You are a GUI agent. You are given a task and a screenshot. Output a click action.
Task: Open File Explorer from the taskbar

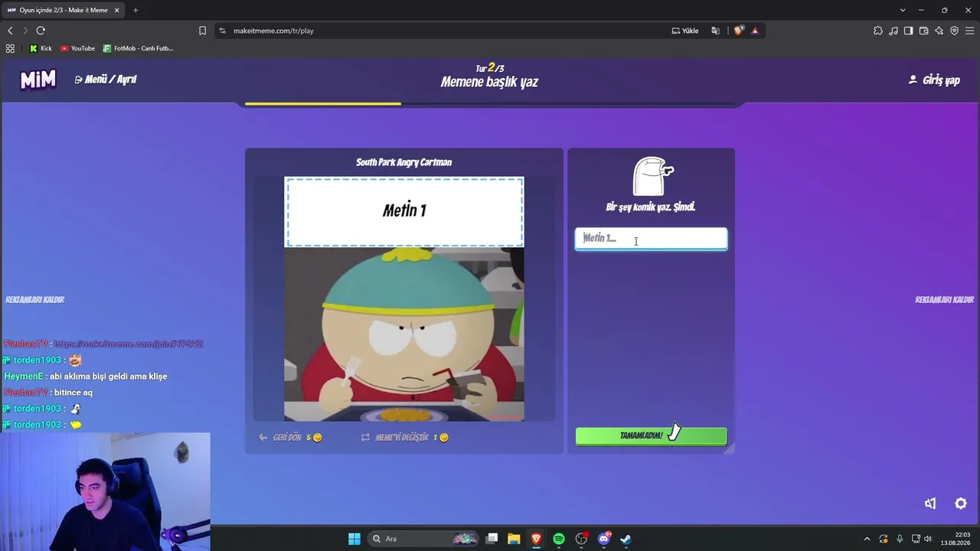[x=514, y=539]
